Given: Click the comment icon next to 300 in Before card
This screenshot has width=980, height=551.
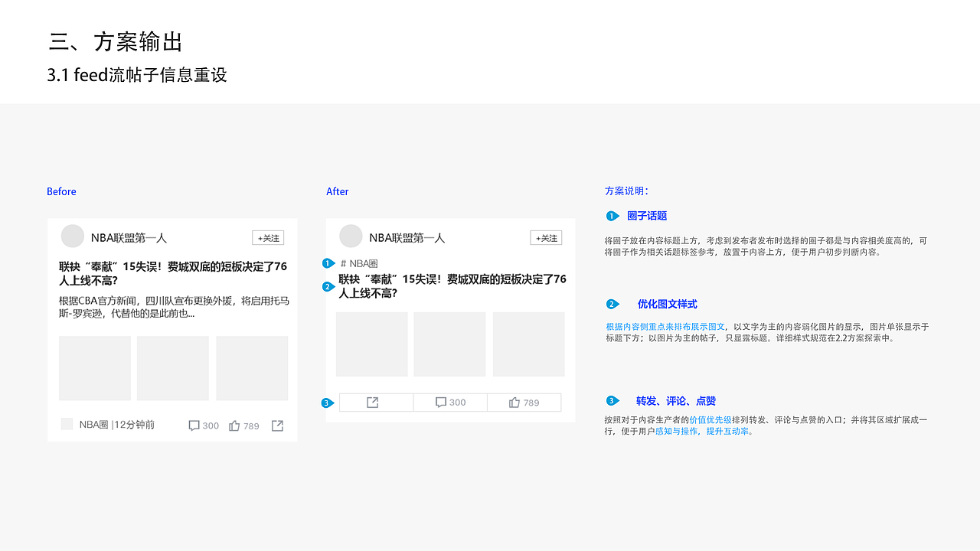Looking at the screenshot, I should pyautogui.click(x=193, y=425).
